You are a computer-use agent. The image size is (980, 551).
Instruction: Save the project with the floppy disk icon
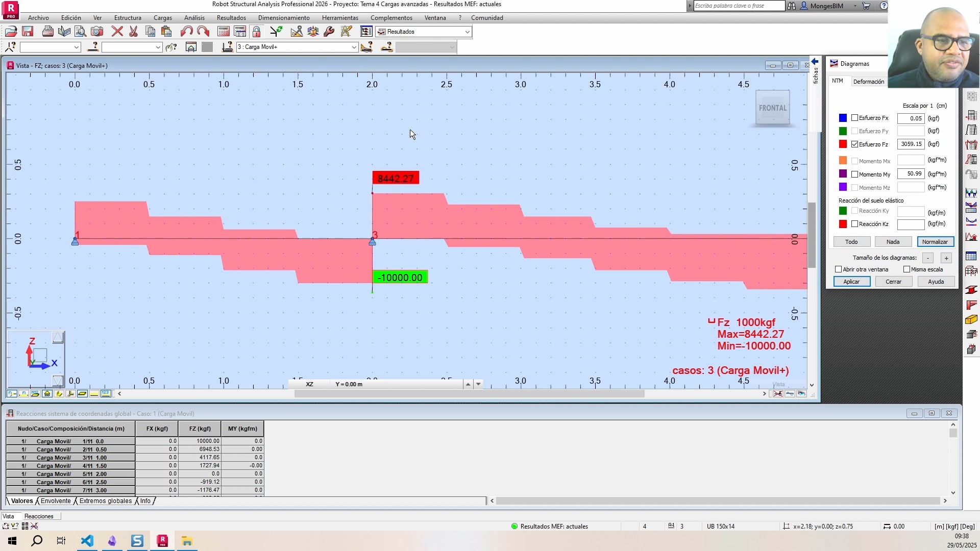point(28,32)
